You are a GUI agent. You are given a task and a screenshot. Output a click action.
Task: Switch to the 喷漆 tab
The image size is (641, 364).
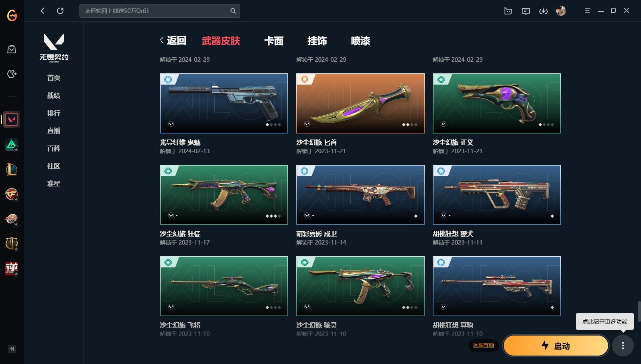[360, 41]
